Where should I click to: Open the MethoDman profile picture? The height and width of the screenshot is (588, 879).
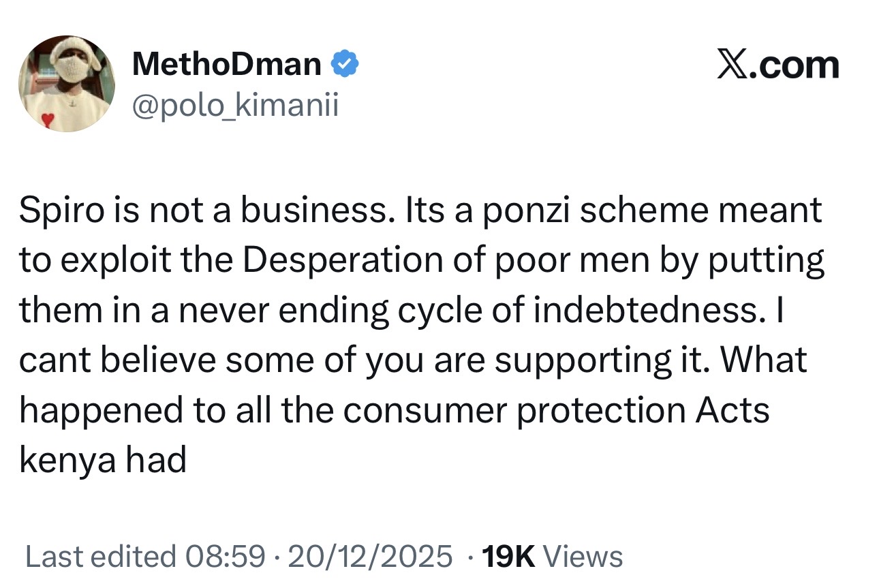point(66,83)
